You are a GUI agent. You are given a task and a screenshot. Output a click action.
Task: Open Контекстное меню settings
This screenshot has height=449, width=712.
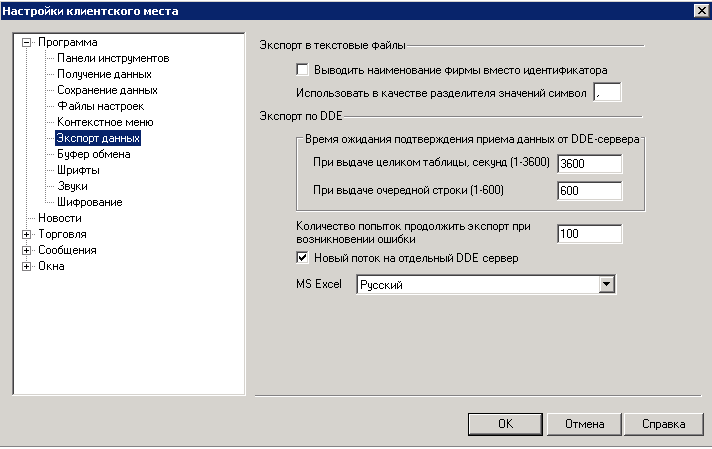coord(105,122)
